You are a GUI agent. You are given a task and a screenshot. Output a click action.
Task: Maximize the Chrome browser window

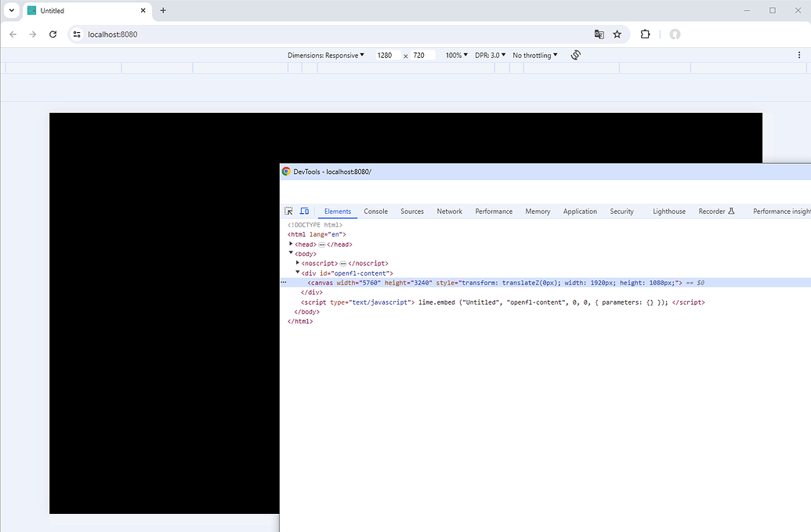click(x=772, y=10)
